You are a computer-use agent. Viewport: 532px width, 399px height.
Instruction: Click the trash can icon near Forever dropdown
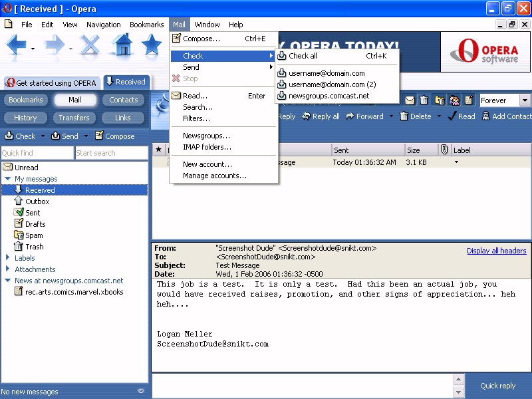(424, 100)
